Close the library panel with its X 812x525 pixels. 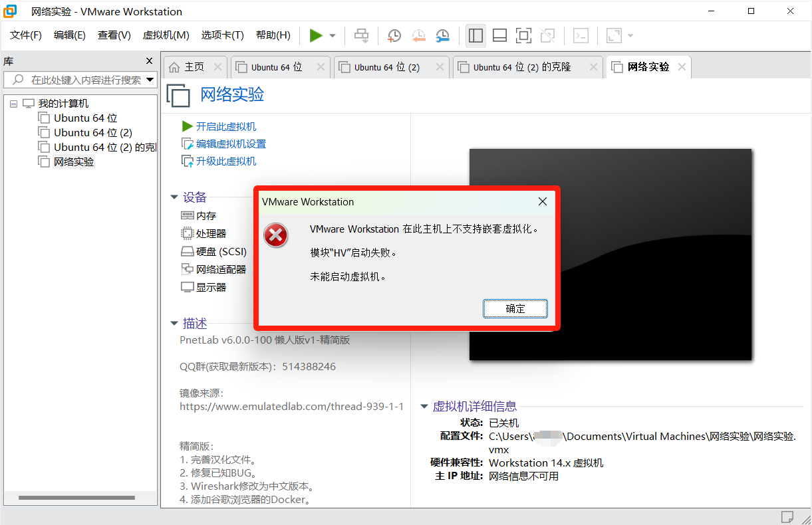(150, 61)
